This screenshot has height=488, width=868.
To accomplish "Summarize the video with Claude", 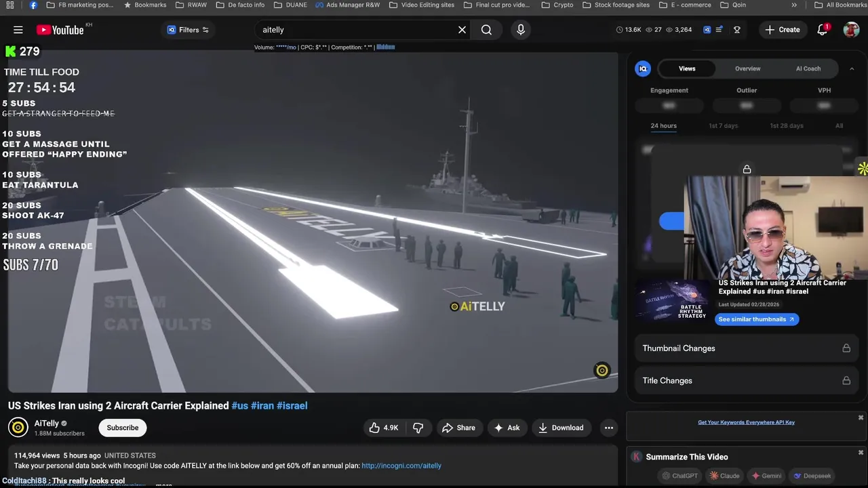I will click(725, 476).
